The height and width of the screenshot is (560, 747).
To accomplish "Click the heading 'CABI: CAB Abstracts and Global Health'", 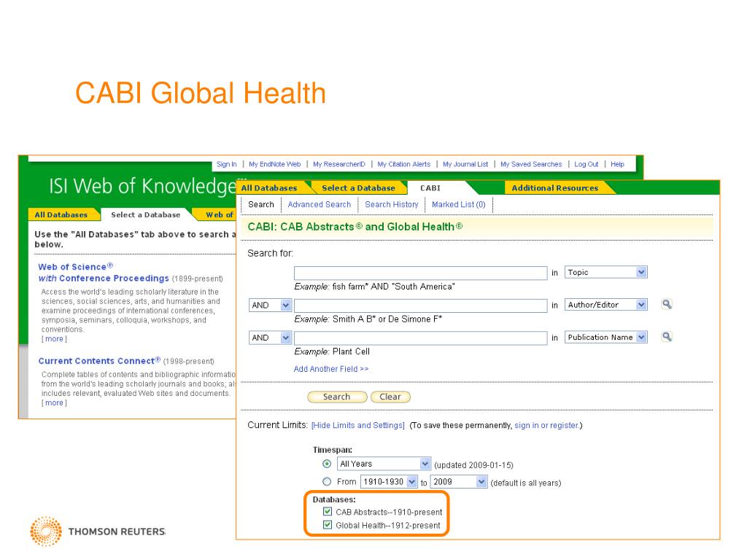I will point(355,227).
